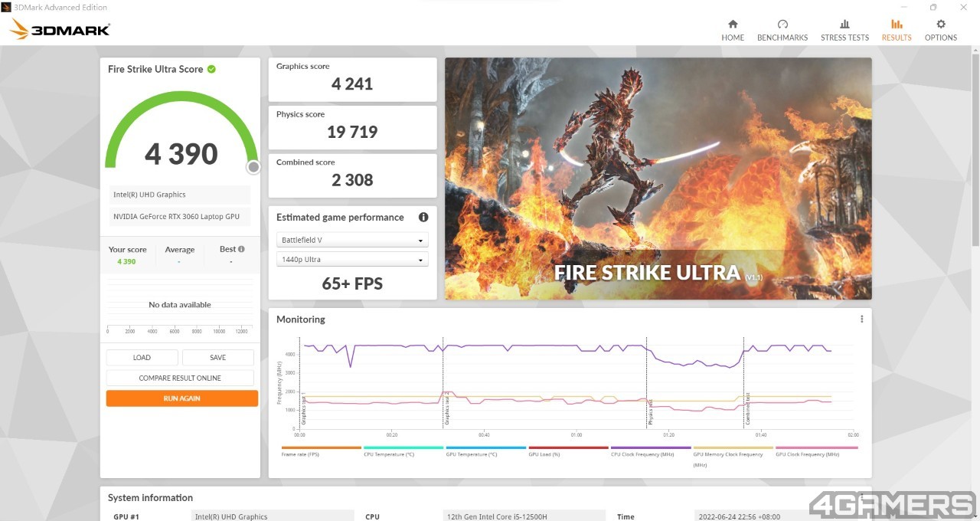Click the green score validation checkmark
980x521 pixels.
pyautogui.click(x=211, y=69)
